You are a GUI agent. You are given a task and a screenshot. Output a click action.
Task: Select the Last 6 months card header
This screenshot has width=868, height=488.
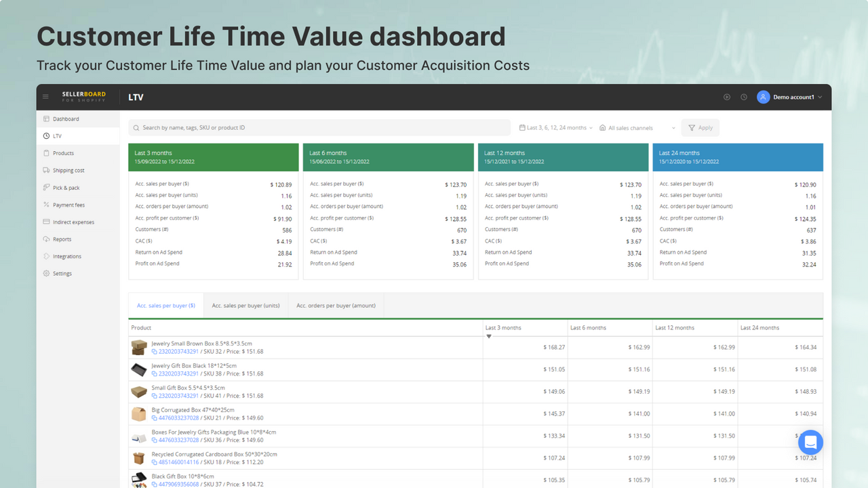(389, 157)
